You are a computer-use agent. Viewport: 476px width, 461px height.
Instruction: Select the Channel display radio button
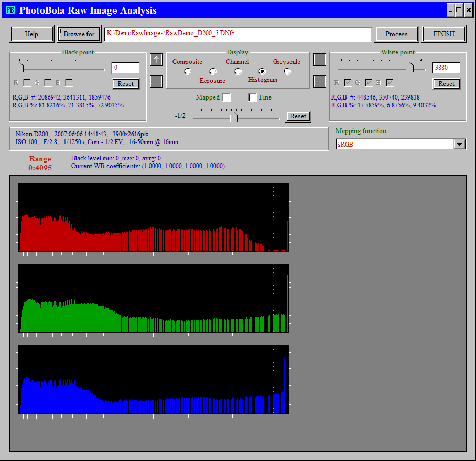[x=237, y=71]
